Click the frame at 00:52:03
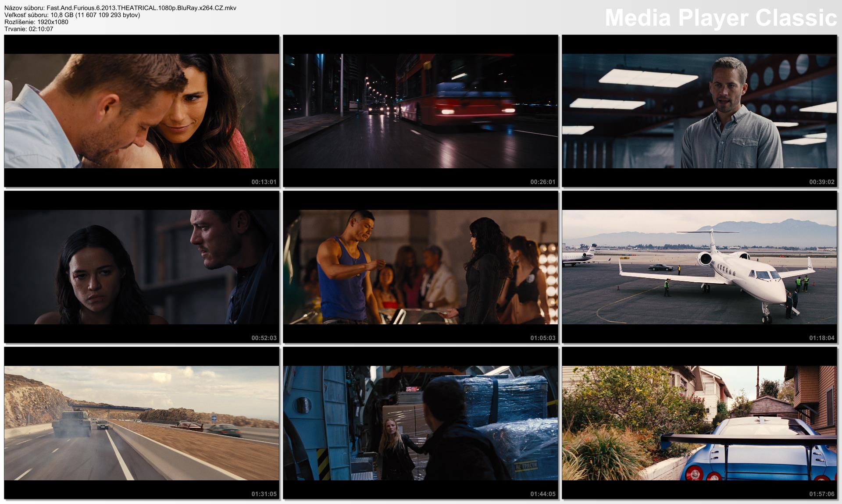This screenshot has height=504, width=842. [141, 267]
